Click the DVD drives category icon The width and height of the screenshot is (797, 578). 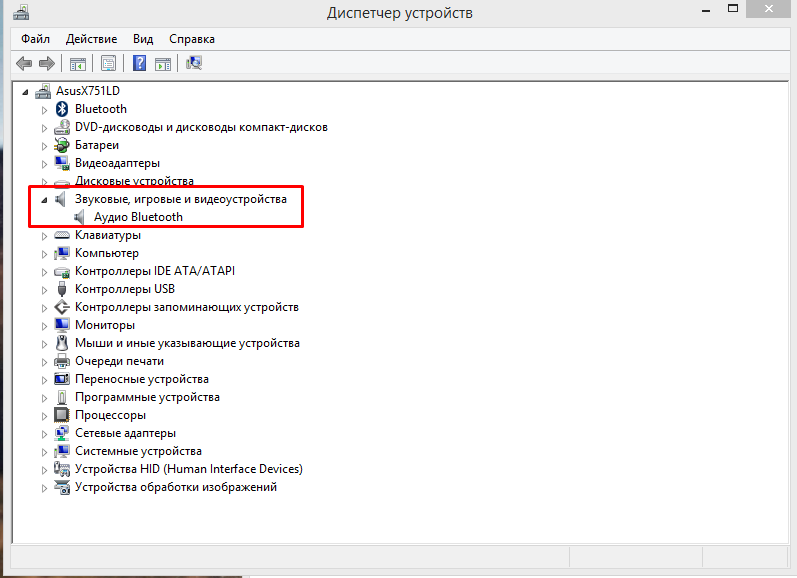[62, 127]
